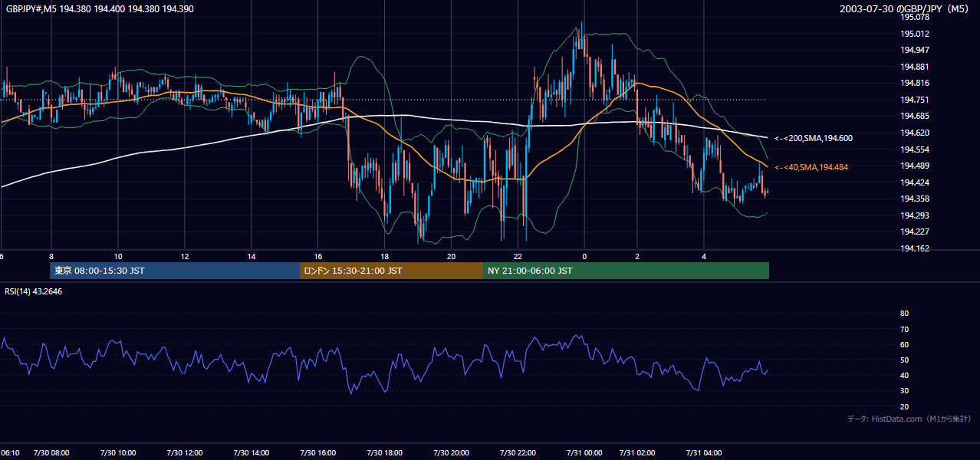980x460 pixels.
Task: Click the bottom time label 7/30 18:00
Action: 385,453
